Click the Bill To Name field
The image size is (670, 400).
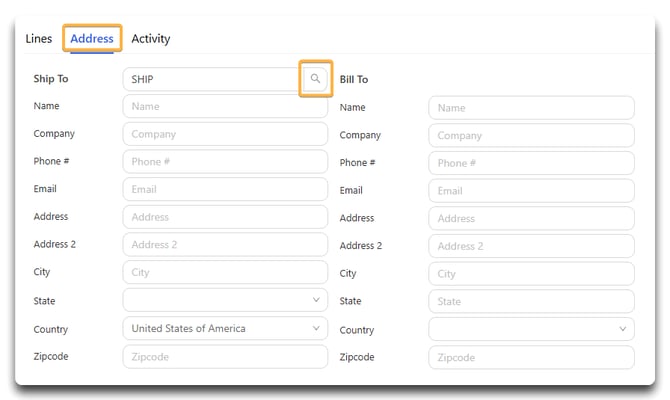(x=531, y=108)
